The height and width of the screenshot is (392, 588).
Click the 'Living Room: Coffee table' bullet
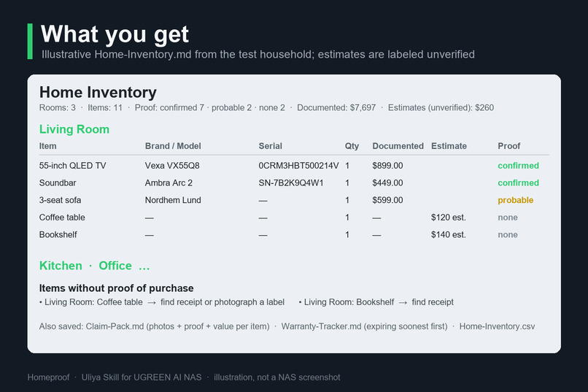pyautogui.click(x=91, y=302)
